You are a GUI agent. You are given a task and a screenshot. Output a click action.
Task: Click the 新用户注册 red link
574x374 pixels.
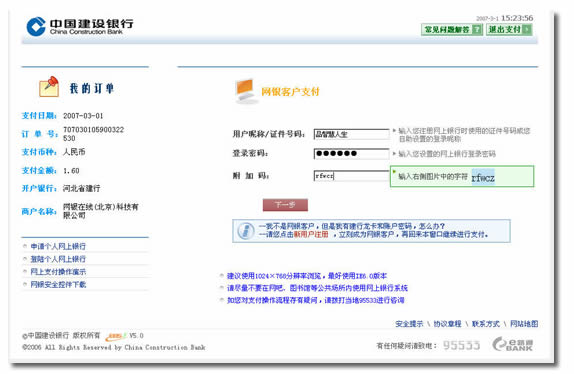[311, 235]
